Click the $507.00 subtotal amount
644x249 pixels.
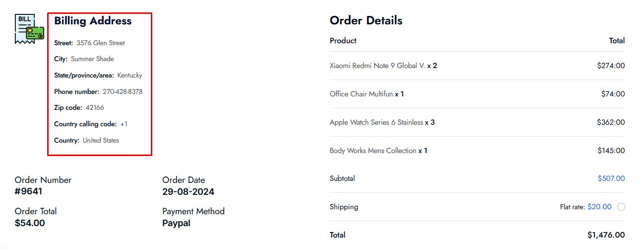pyautogui.click(x=611, y=178)
